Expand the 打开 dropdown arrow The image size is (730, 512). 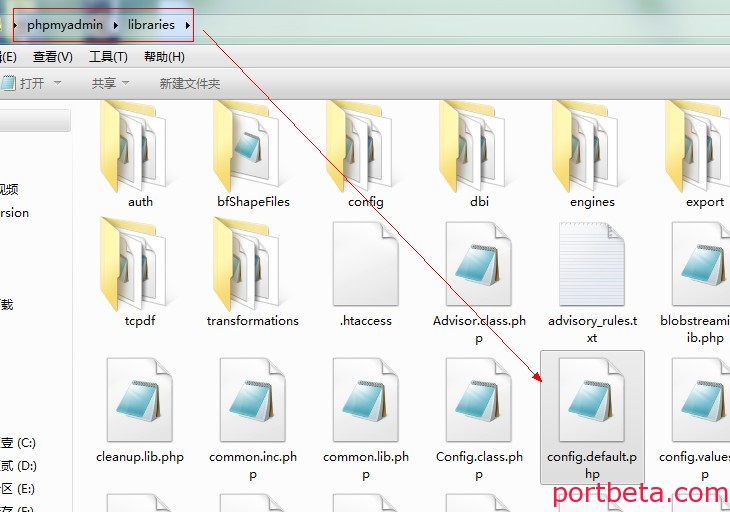[x=58, y=83]
